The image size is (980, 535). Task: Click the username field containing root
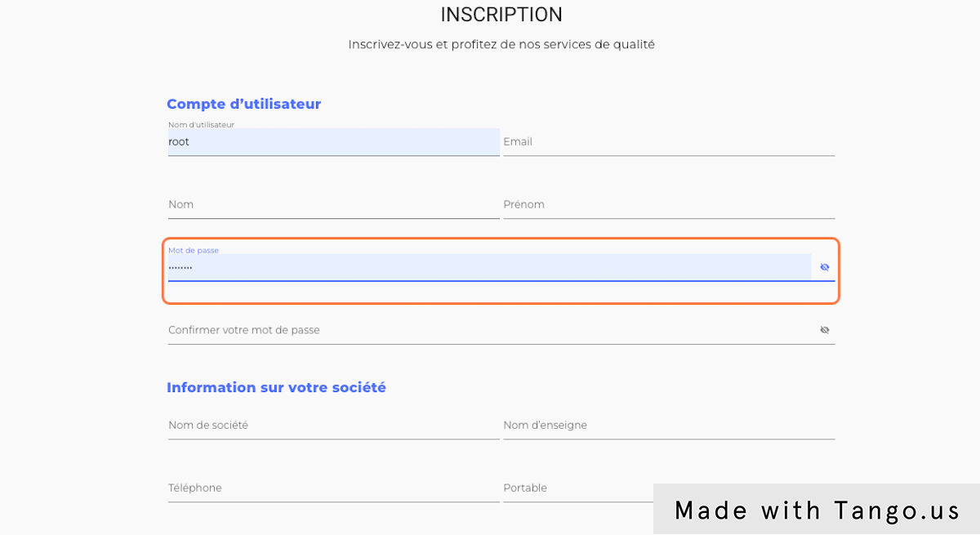coord(333,142)
